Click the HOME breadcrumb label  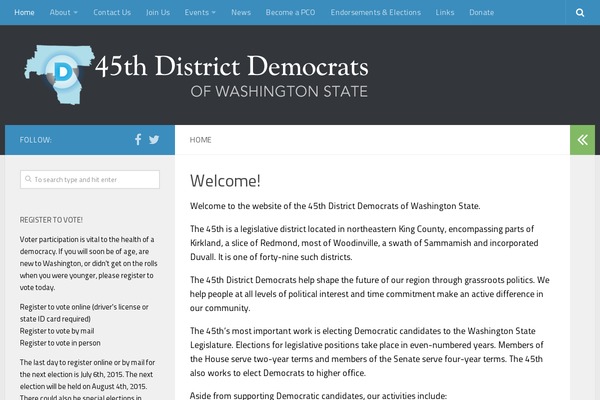pos(201,140)
